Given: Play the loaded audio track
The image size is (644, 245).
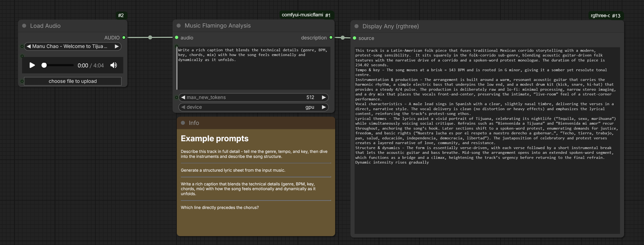Looking at the screenshot, I should 32,65.
